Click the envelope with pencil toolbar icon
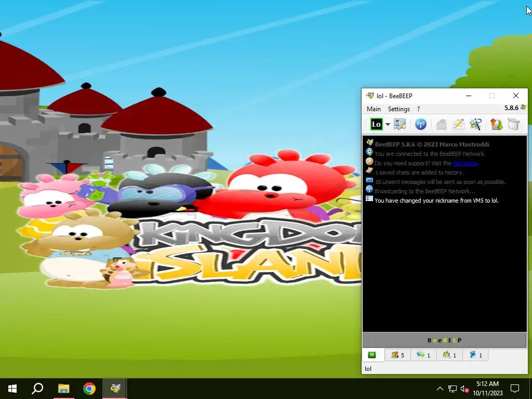 pyautogui.click(x=458, y=124)
